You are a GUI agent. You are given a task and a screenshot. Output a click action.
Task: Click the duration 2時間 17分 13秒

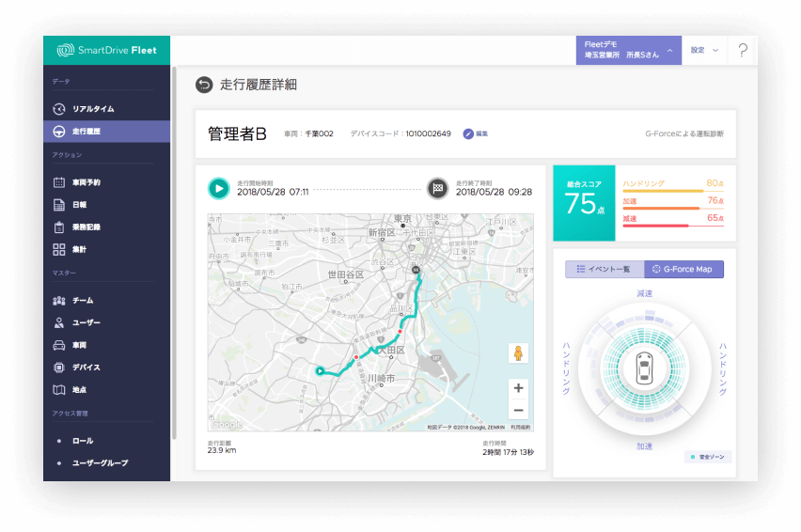coord(509,452)
